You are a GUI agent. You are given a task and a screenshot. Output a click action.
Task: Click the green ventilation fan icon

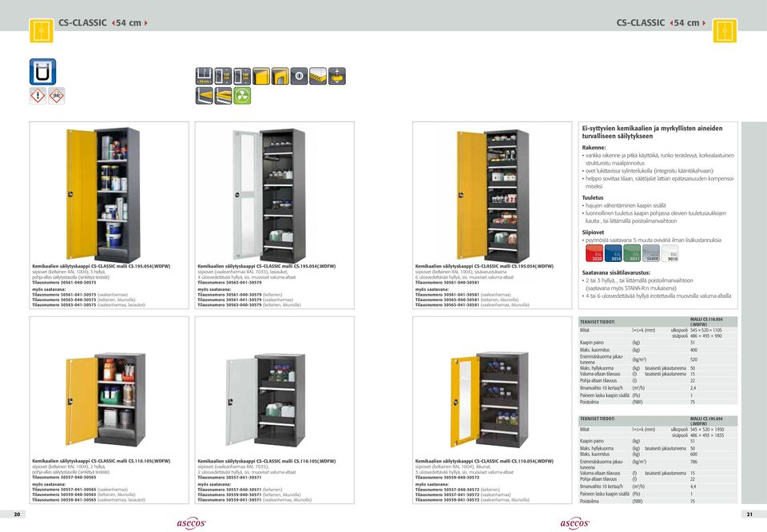click(x=242, y=96)
